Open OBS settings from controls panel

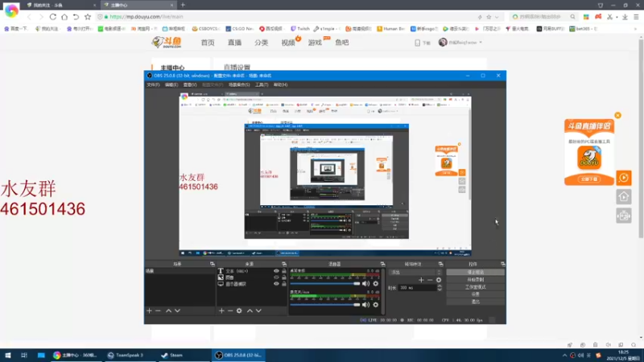475,294
